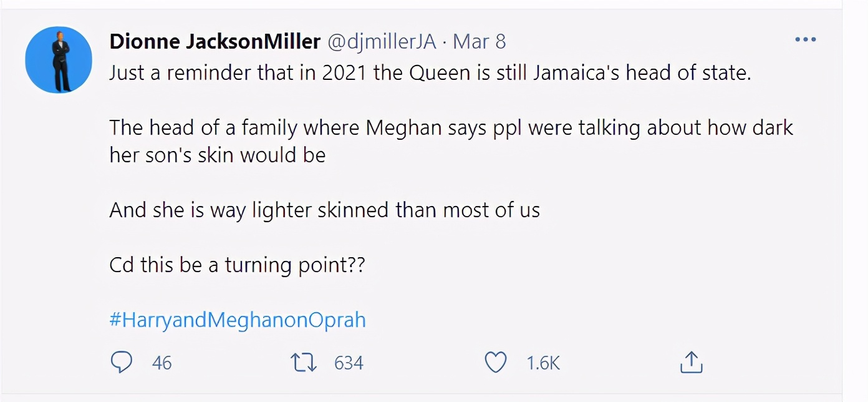This screenshot has width=868, height=402.
Task: Open the #HarryandMeghanonOprah hashtag
Action: [238, 320]
